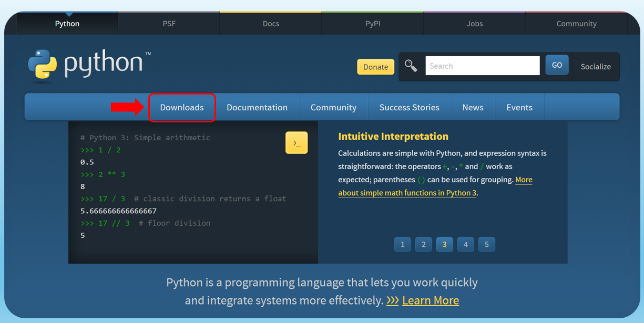This screenshot has width=644, height=323.
Task: Expand the Community navigation menu
Action: pyautogui.click(x=333, y=107)
